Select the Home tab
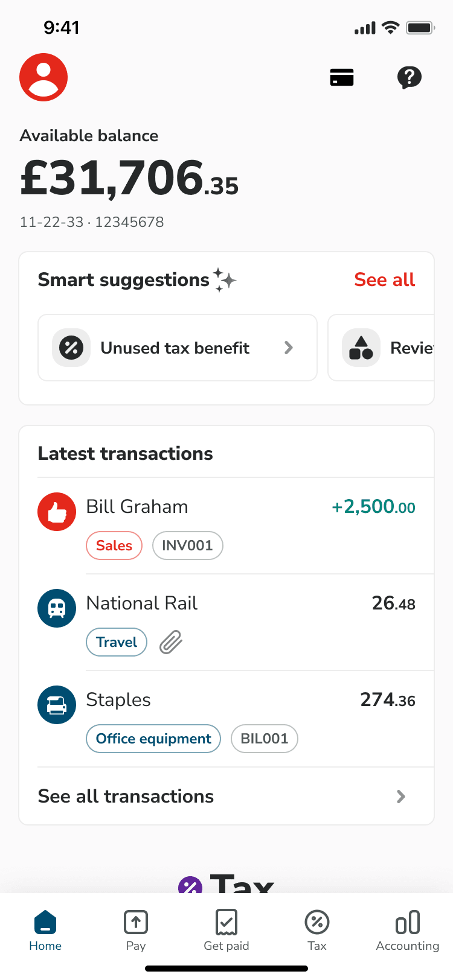 coord(45,931)
